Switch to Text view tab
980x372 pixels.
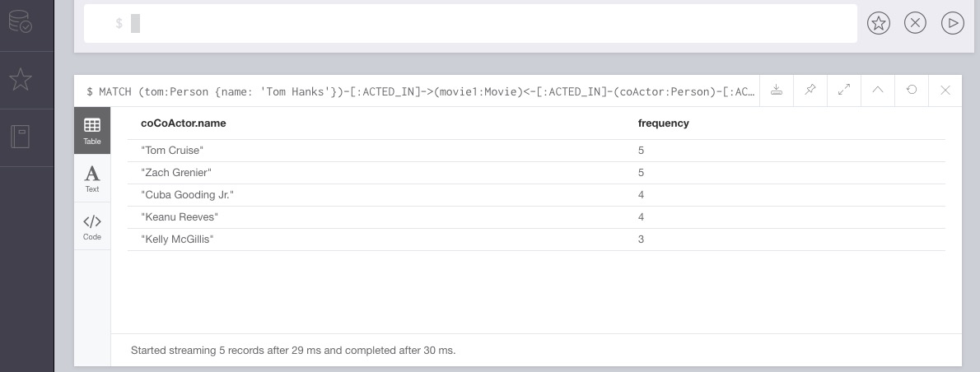click(x=92, y=178)
